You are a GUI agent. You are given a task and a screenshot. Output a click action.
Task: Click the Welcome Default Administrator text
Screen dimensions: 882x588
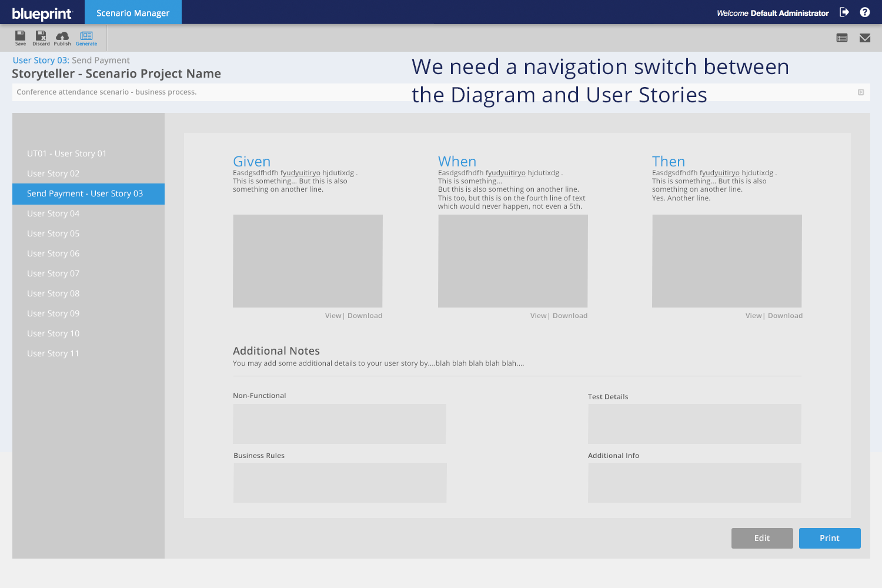[773, 13]
